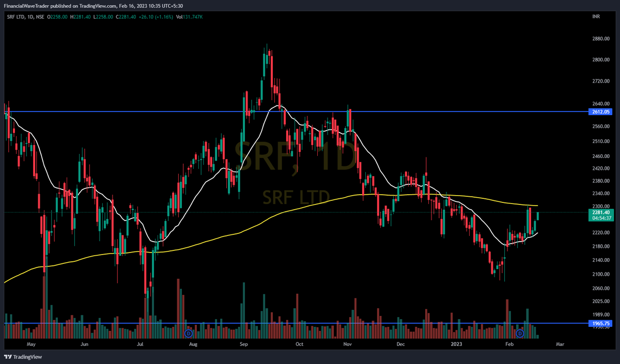Image resolution: width=620 pixels, height=364 pixels.
Task: Click the 2220.00 price axis label
Action: [x=601, y=233]
